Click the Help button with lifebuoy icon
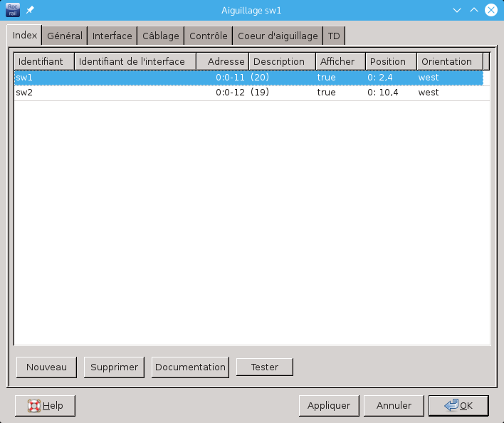 pos(45,405)
